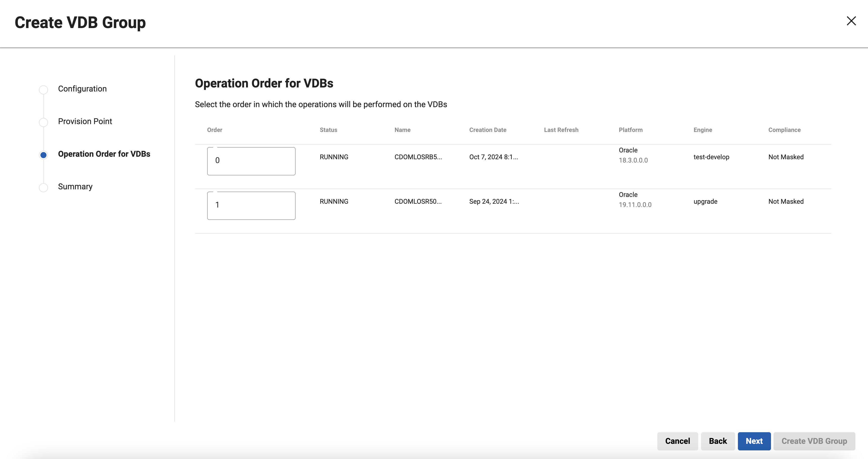
Task: Click the Summary step circle indicator
Action: pyautogui.click(x=43, y=188)
